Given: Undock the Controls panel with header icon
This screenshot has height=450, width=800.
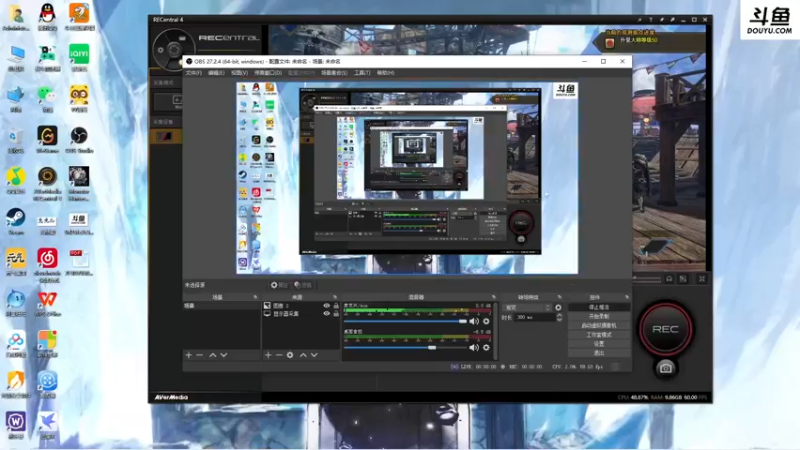Looking at the screenshot, I should point(627,297).
